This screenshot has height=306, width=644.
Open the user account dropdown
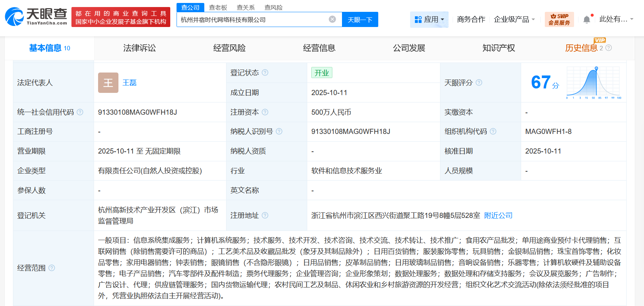click(x=616, y=19)
